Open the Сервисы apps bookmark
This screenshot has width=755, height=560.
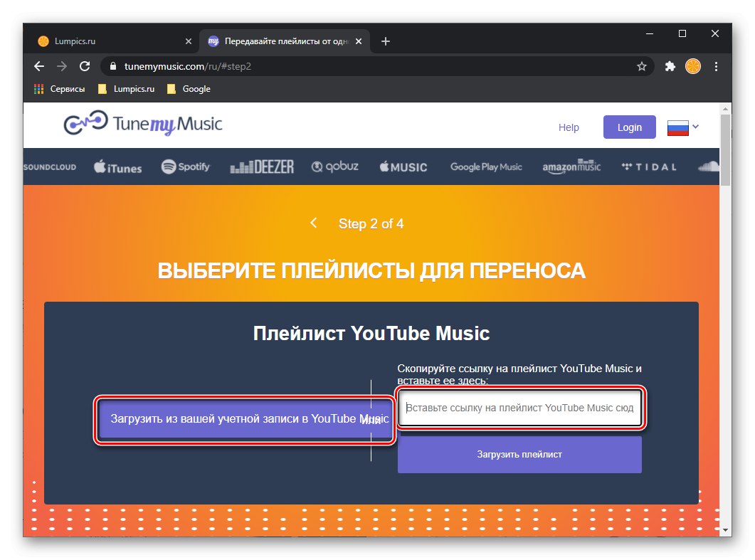[x=59, y=89]
